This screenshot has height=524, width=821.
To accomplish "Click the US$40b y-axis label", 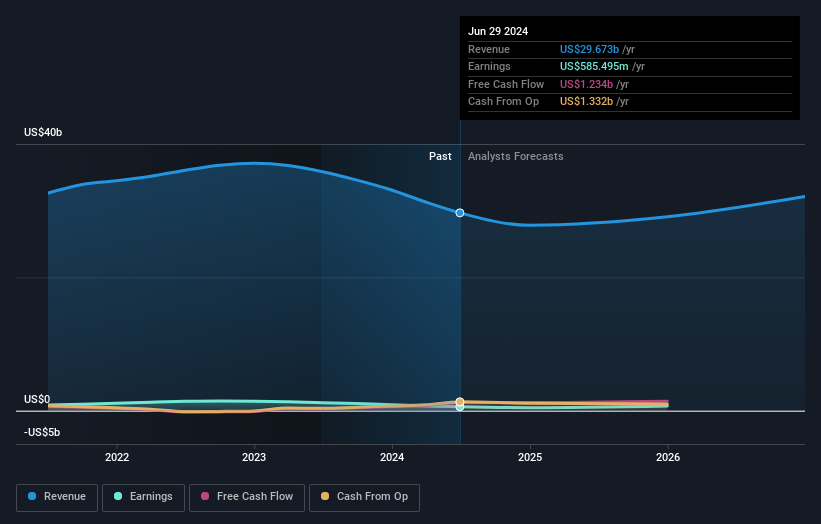I will coord(43,132).
